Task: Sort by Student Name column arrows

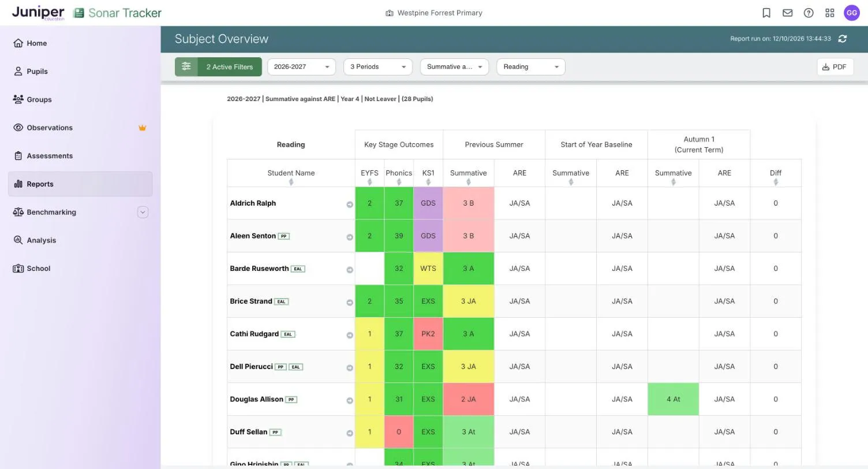Action: pyautogui.click(x=291, y=182)
